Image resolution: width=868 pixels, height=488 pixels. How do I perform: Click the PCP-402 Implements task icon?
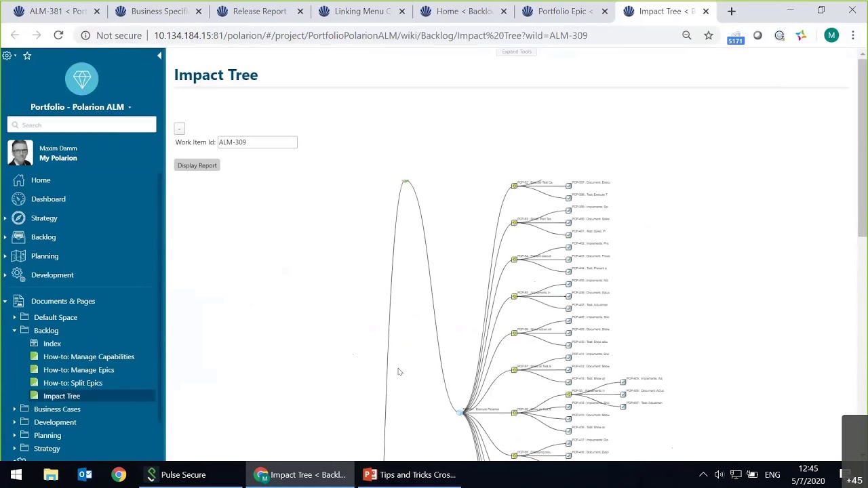[568, 247]
